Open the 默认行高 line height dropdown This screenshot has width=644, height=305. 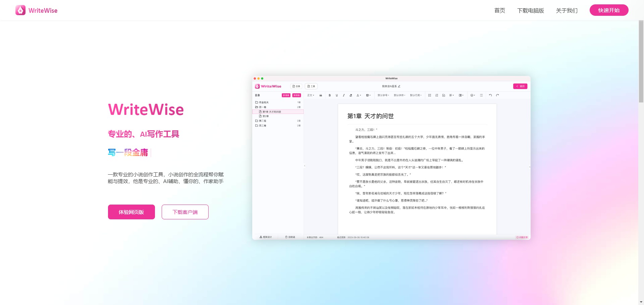point(416,95)
